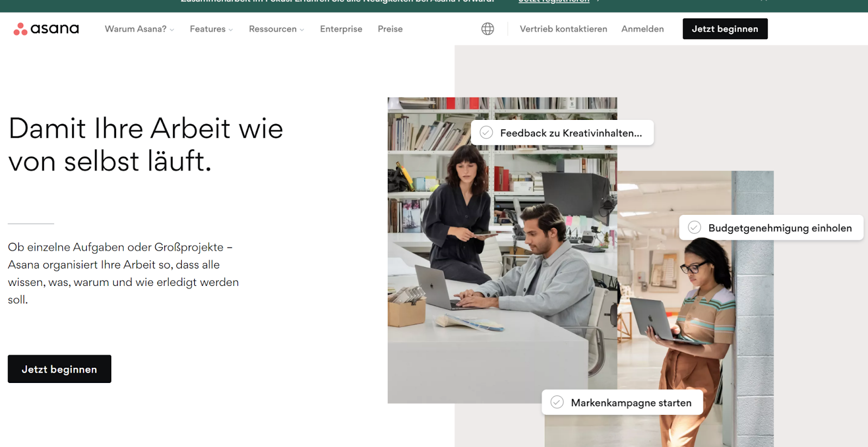Expand the Ressourcen dropdown menu

277,29
